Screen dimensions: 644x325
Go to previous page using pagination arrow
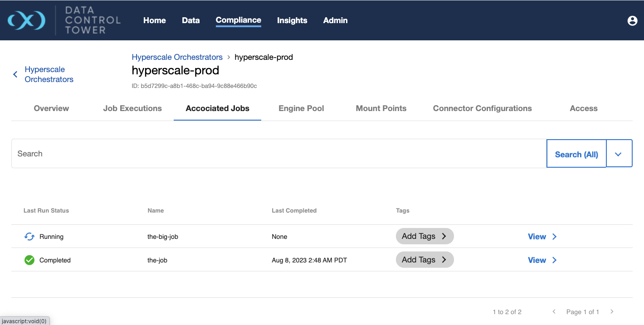(554, 312)
